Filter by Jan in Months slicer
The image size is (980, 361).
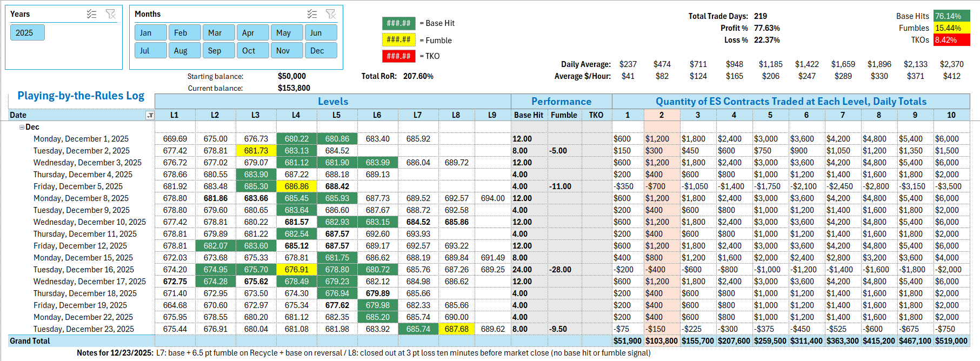[150, 33]
